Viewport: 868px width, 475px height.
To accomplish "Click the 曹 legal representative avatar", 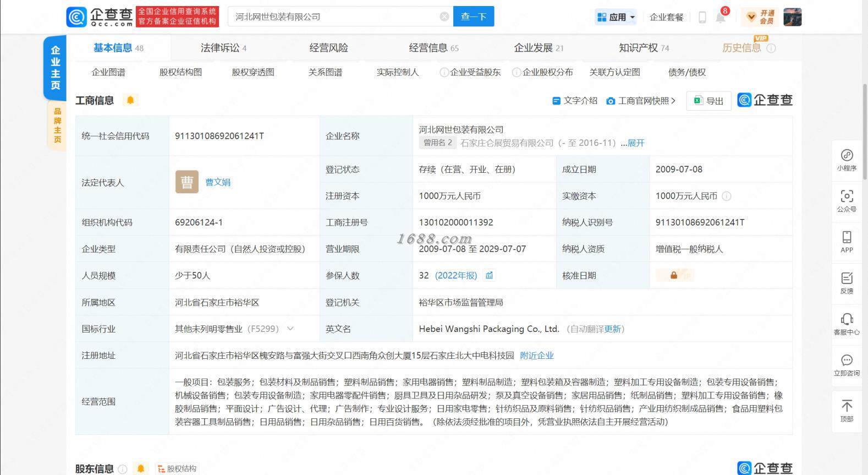I will point(187,182).
